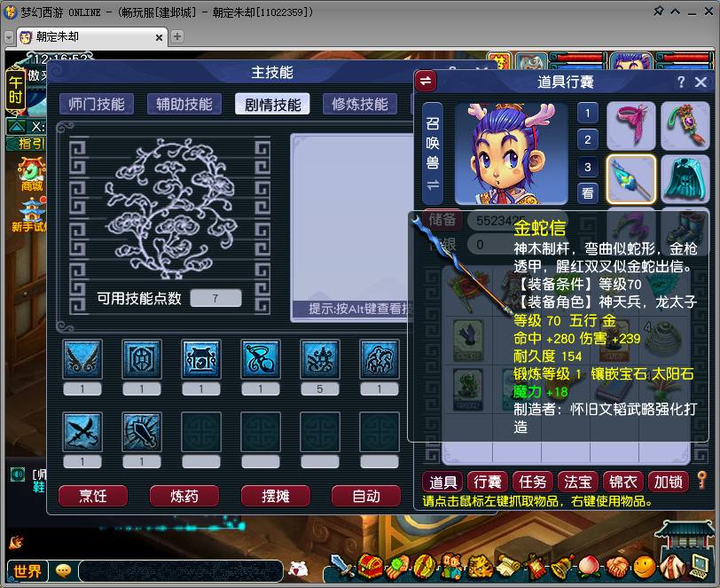Open the 任务 quest items tab
The width and height of the screenshot is (720, 588).
533,482
